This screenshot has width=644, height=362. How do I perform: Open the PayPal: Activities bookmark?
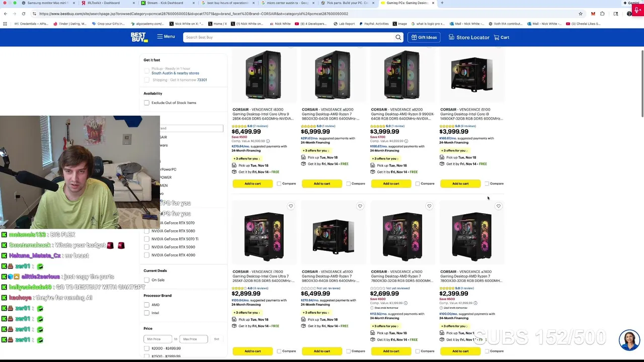click(x=374, y=24)
